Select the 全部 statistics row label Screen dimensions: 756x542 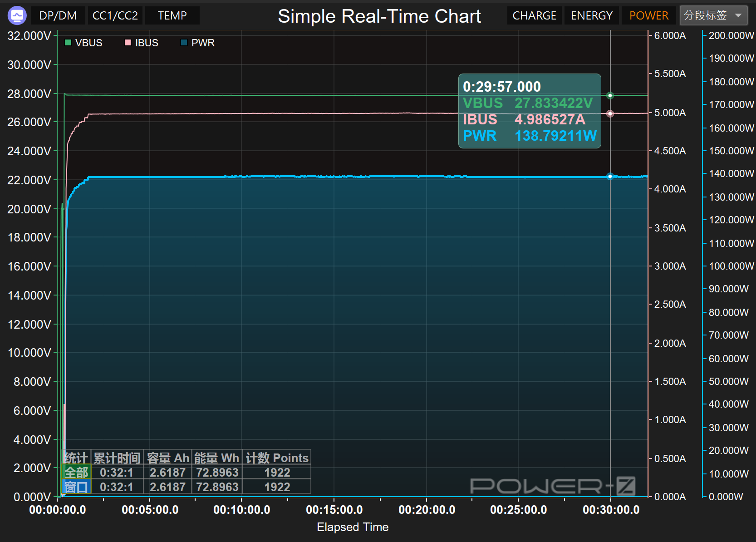coord(76,472)
